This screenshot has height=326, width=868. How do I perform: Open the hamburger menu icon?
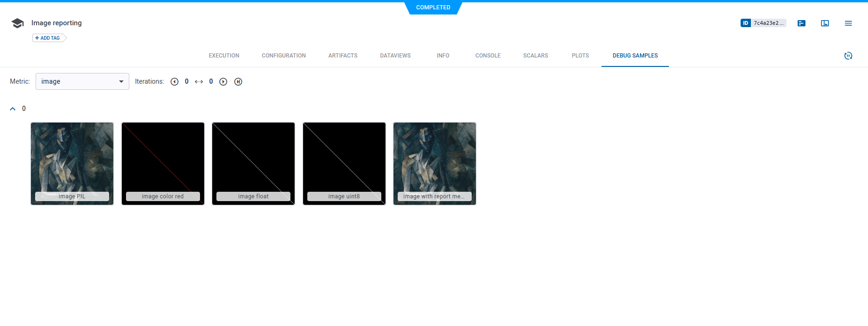pos(848,23)
